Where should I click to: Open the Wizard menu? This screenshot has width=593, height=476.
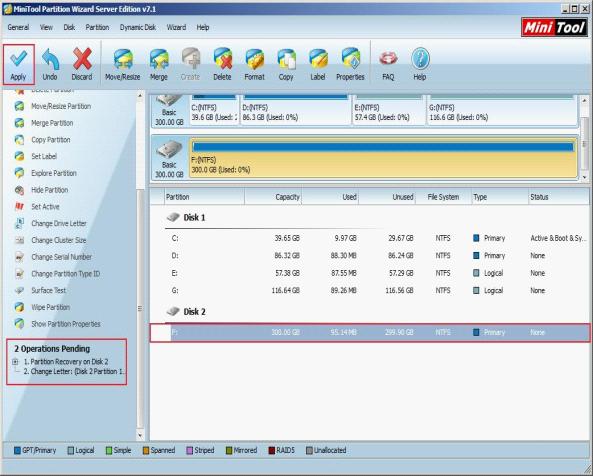point(176,27)
